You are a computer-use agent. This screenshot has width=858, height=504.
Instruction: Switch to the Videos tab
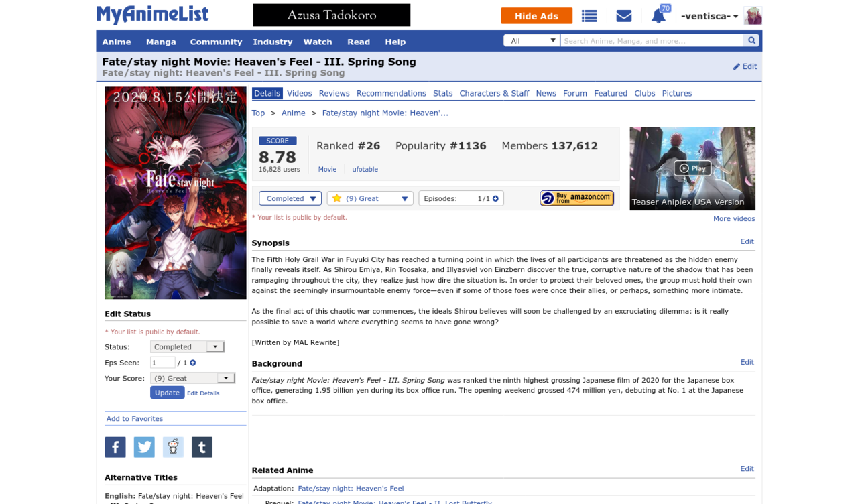click(300, 93)
